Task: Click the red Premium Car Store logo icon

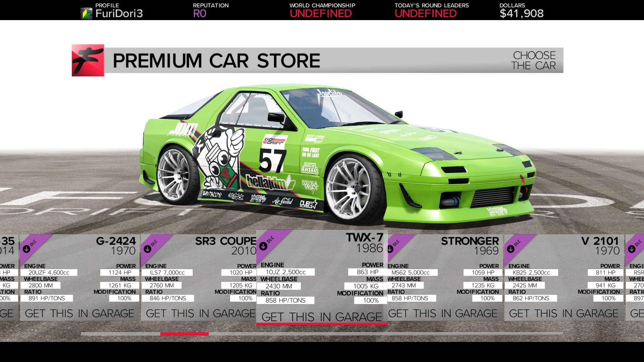Action: pyautogui.click(x=87, y=60)
